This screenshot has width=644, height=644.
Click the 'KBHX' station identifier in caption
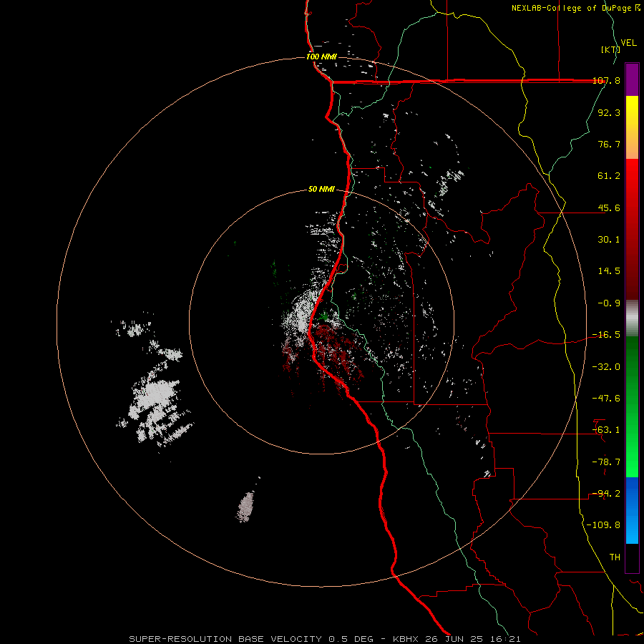[406, 639]
